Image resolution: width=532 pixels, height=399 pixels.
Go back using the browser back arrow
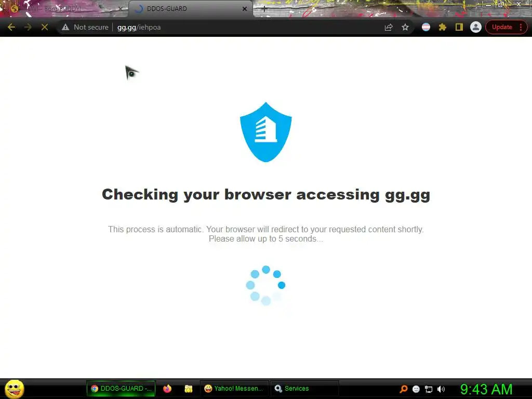tap(11, 27)
